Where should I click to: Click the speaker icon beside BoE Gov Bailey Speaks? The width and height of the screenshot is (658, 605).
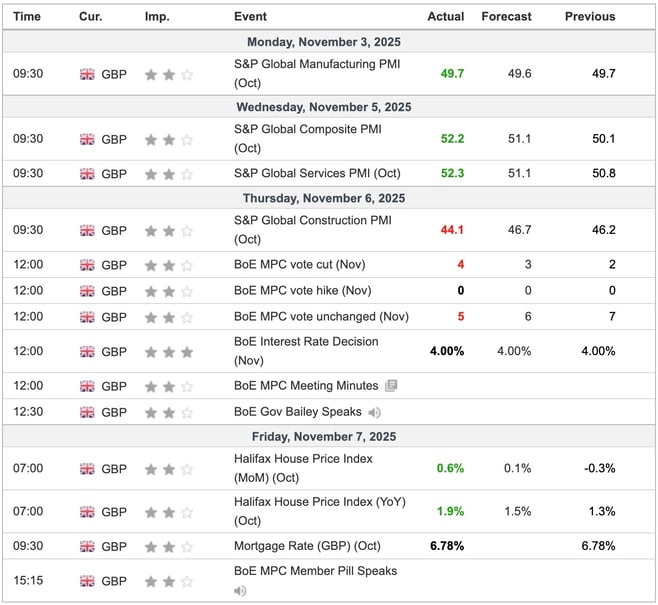[374, 412]
